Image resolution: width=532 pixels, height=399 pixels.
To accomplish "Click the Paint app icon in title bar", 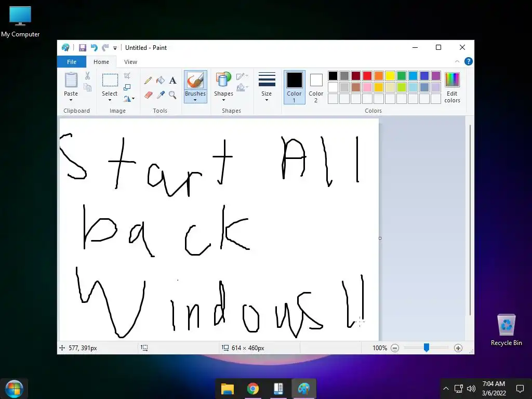I will point(65,47).
